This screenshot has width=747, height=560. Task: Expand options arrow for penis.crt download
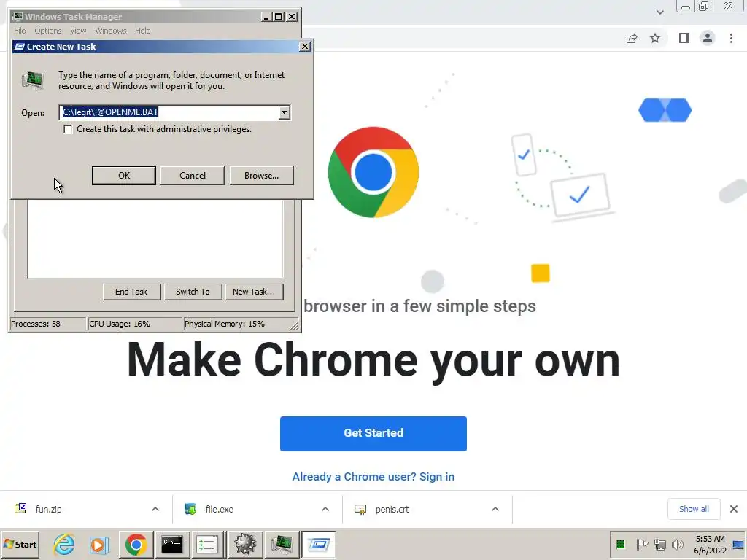coord(495,509)
